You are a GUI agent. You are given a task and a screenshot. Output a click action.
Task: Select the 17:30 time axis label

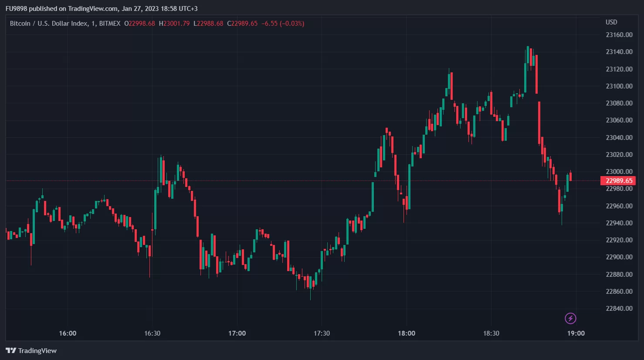[322, 333]
